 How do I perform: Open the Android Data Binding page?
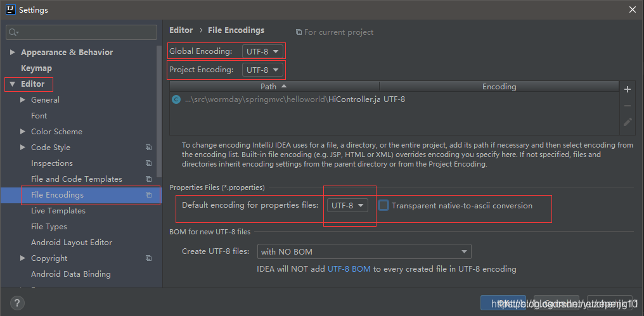[70, 274]
